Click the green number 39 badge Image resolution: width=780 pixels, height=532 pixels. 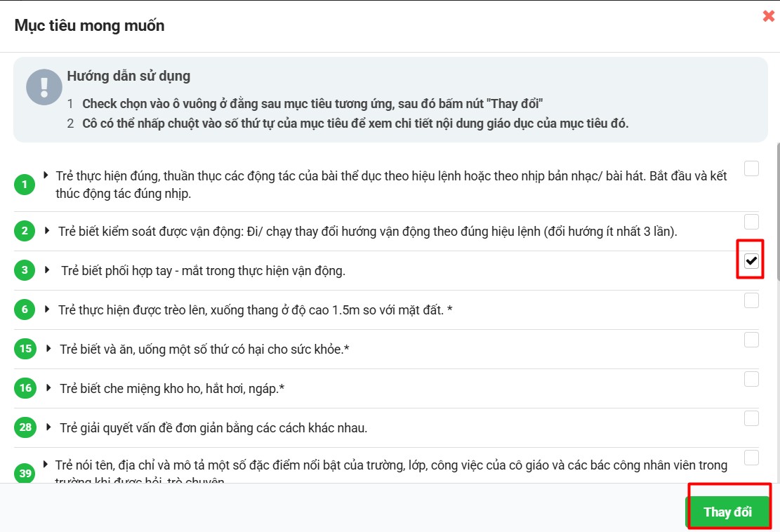(x=25, y=474)
